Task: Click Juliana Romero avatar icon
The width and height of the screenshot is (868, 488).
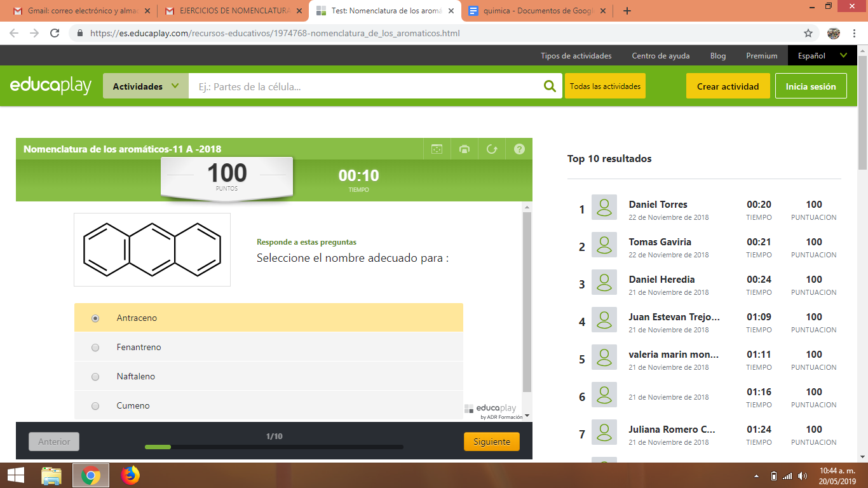Action: pyautogui.click(x=604, y=432)
